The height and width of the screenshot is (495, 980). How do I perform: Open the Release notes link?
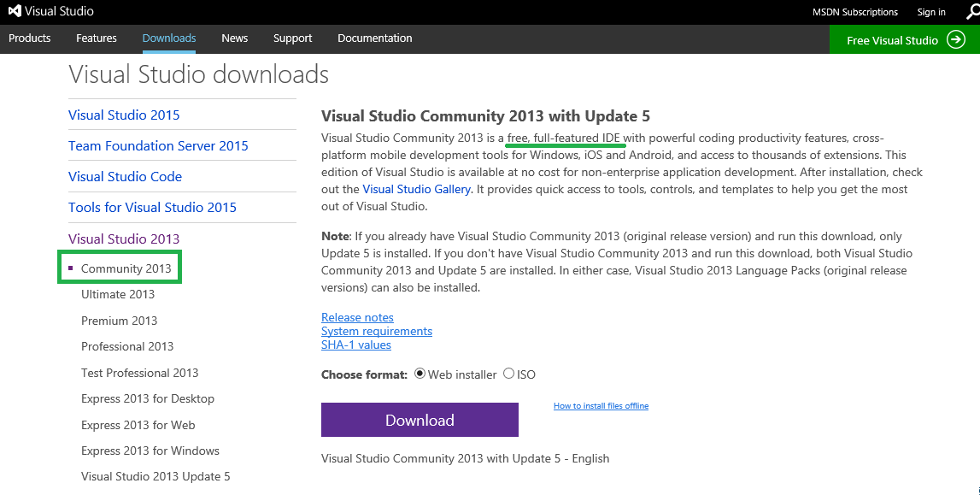point(357,317)
